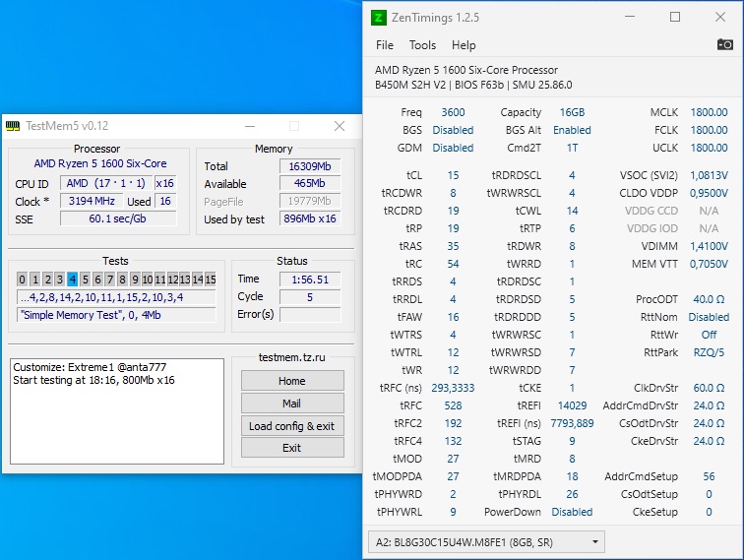The height and width of the screenshot is (560, 744).
Task: Click the UCLK value 1800.00
Action: pos(709,148)
